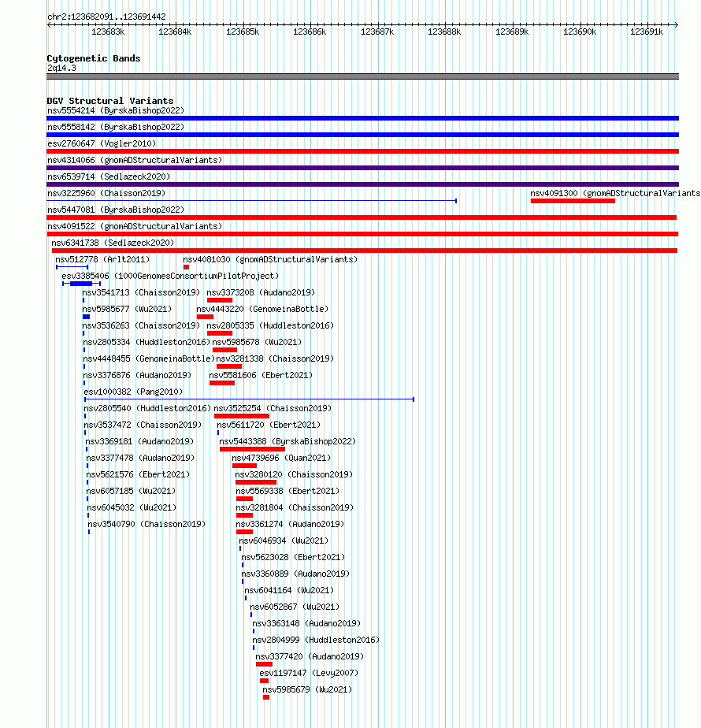Select red bar of nsv4091300 variant

[x=573, y=201]
